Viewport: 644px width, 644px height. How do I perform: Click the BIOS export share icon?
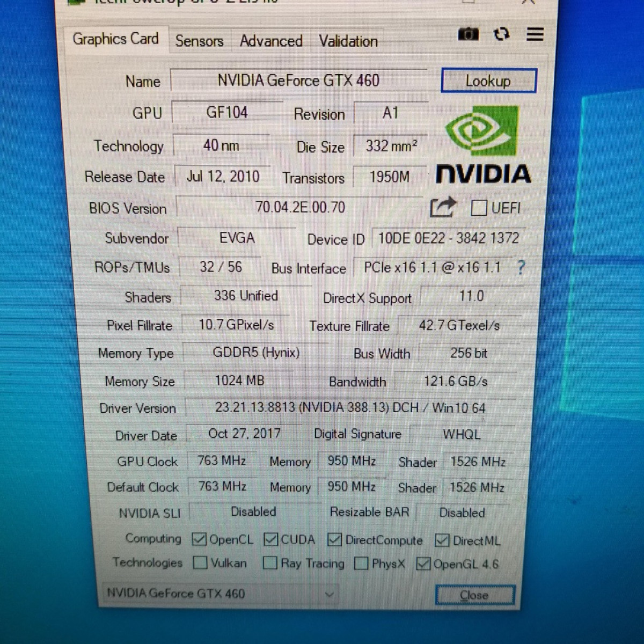443,207
